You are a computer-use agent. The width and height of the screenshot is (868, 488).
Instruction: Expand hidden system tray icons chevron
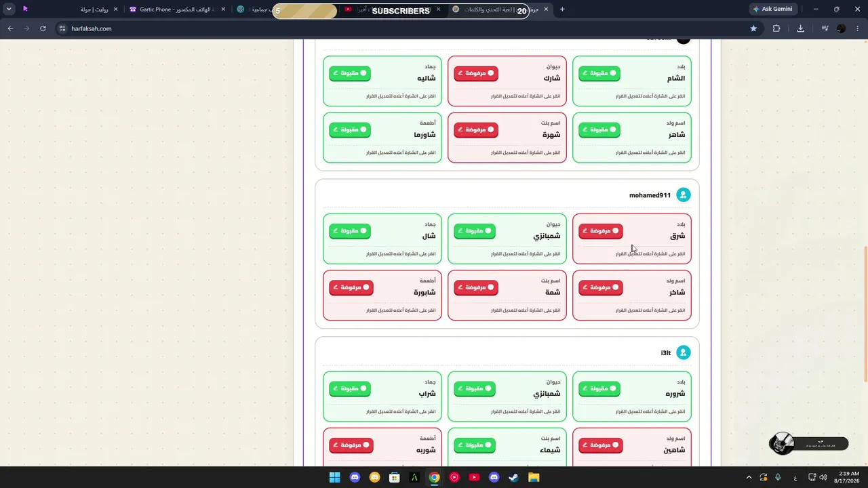point(749,477)
